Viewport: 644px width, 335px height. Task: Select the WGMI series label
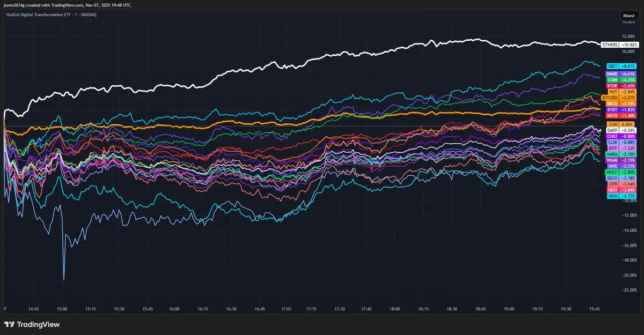[612, 160]
